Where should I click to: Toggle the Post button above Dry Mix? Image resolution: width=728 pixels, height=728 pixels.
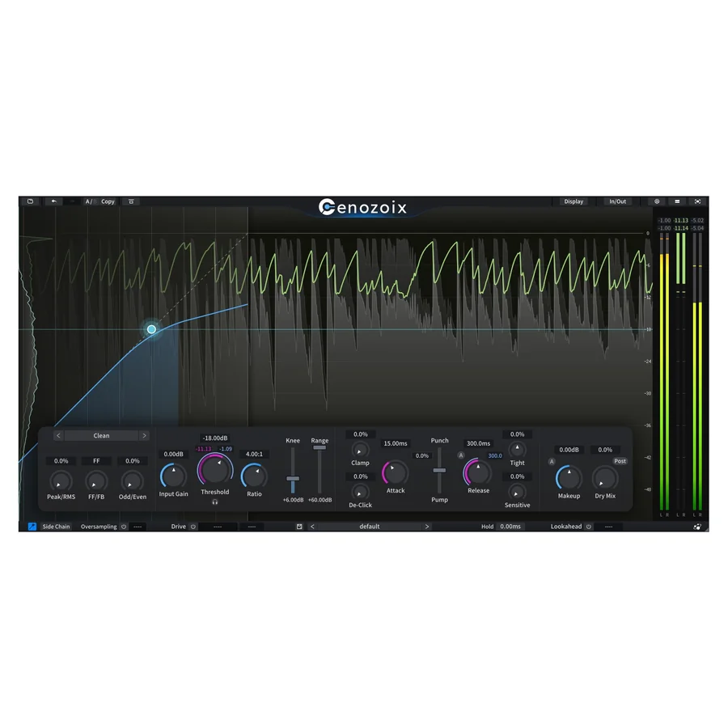coord(620,461)
